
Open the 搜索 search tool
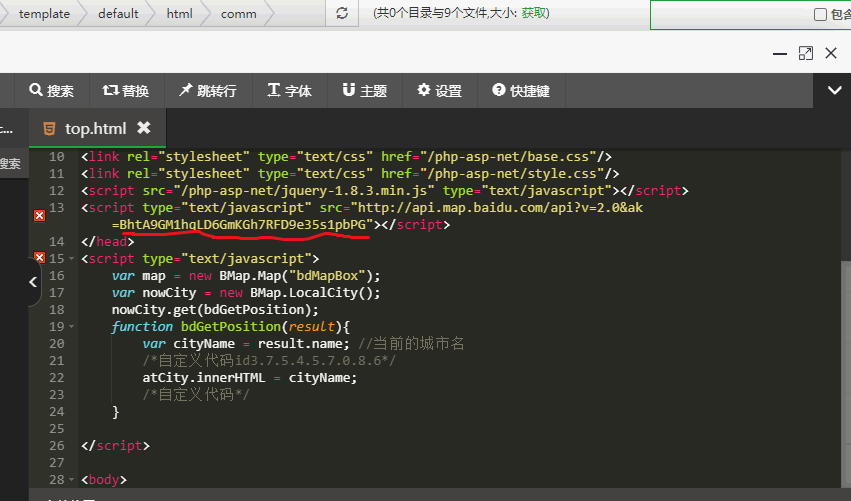[x=52, y=91]
